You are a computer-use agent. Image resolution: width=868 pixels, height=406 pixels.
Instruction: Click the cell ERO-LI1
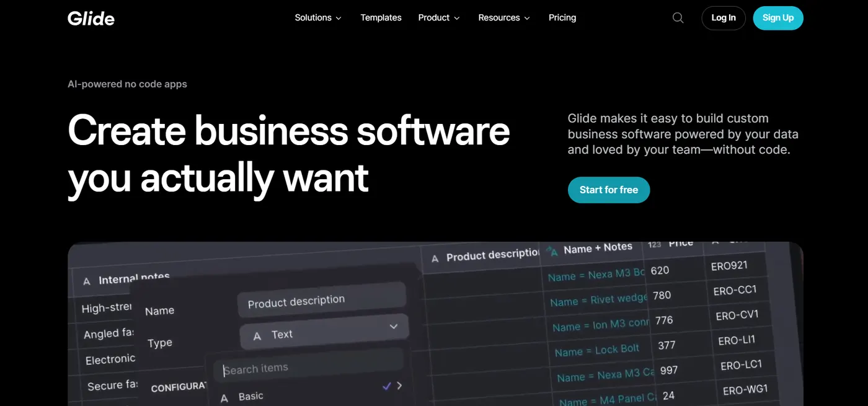click(x=737, y=340)
